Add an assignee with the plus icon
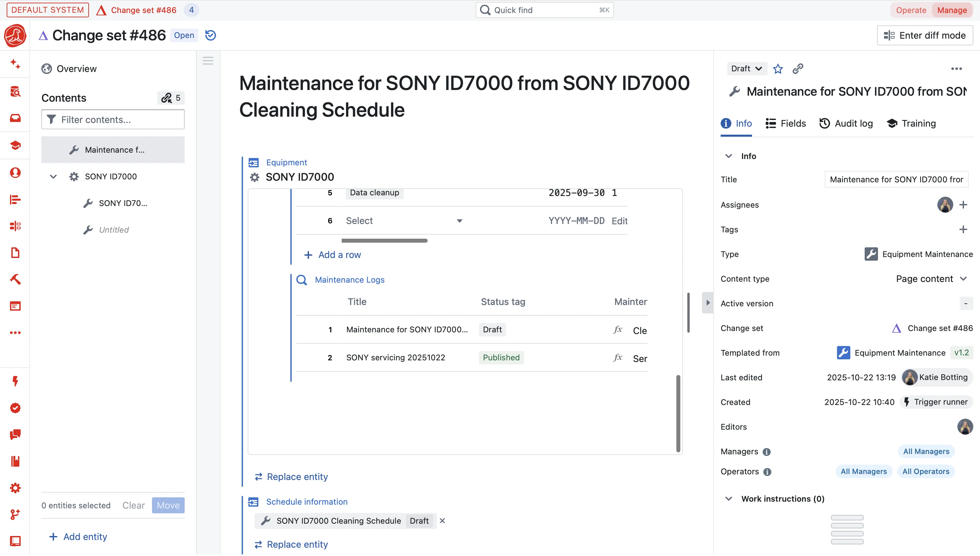This screenshot has width=980, height=556. tap(963, 205)
